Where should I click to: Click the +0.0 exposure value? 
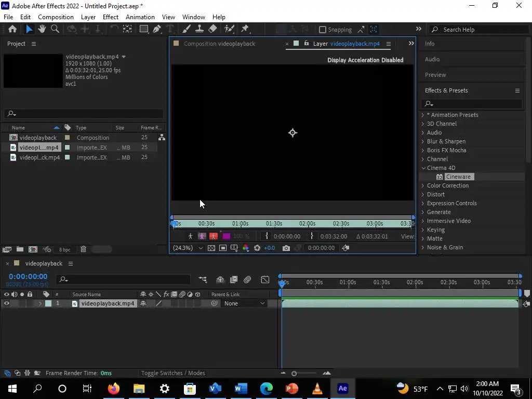tap(270, 248)
